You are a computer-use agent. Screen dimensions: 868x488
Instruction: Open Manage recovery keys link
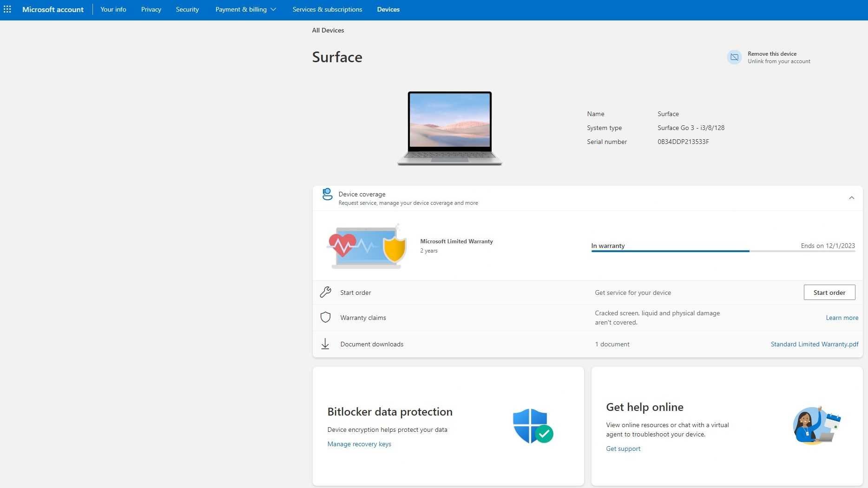[x=359, y=444]
